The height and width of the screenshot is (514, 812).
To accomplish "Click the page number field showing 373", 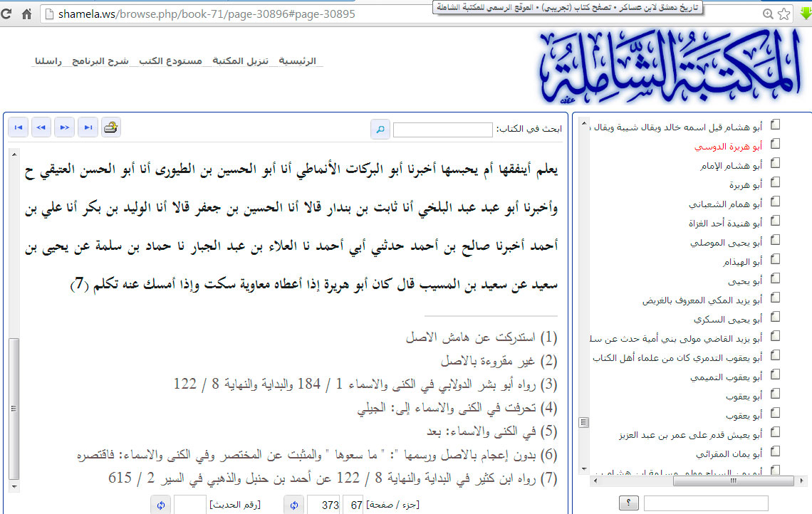I will point(324,505).
